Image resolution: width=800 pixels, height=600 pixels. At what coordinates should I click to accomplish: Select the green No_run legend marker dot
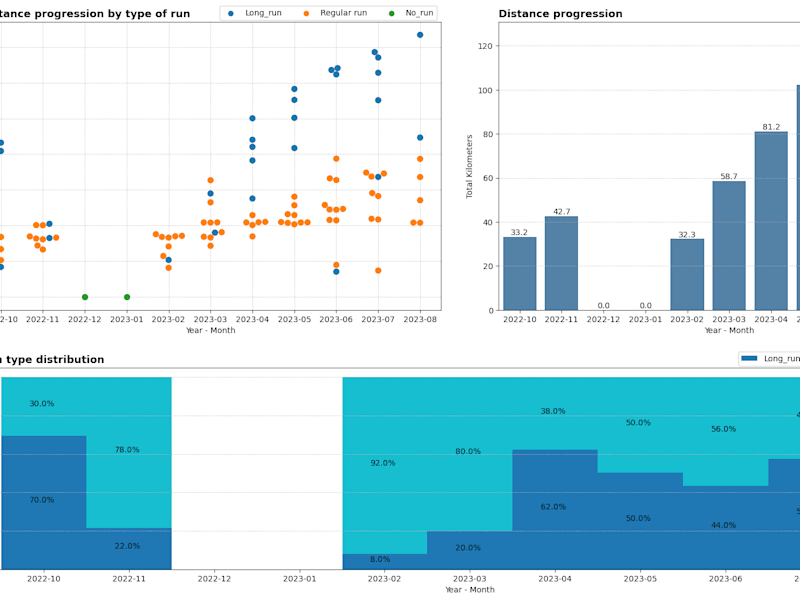[x=392, y=14]
